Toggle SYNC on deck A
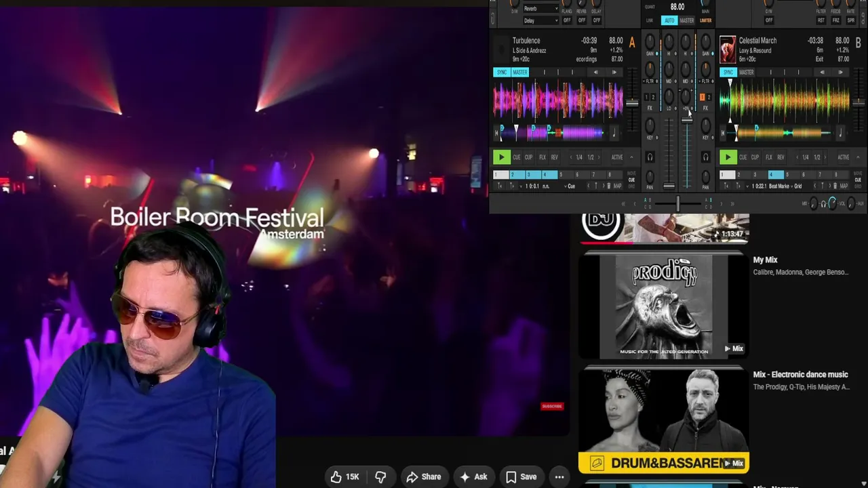The height and width of the screenshot is (488, 868). pos(502,73)
